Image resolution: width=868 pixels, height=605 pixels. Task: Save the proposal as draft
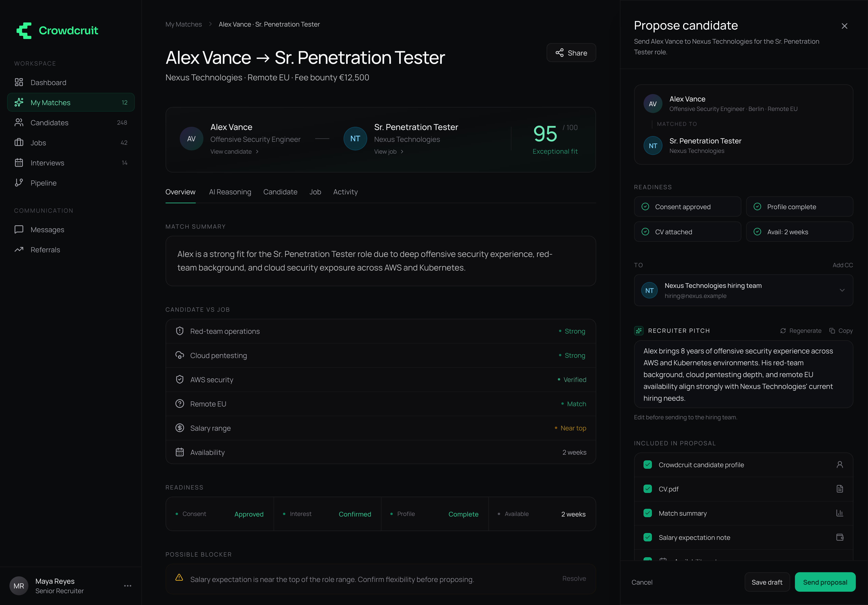pos(767,582)
